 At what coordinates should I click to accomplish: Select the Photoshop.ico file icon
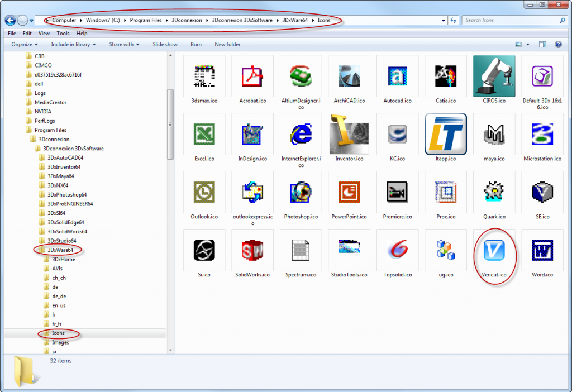[x=301, y=192]
